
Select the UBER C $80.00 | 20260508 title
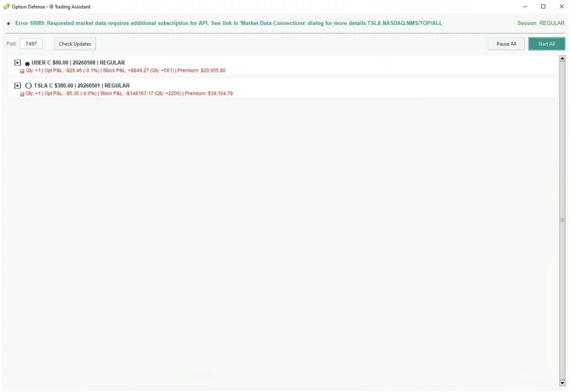[x=78, y=63]
